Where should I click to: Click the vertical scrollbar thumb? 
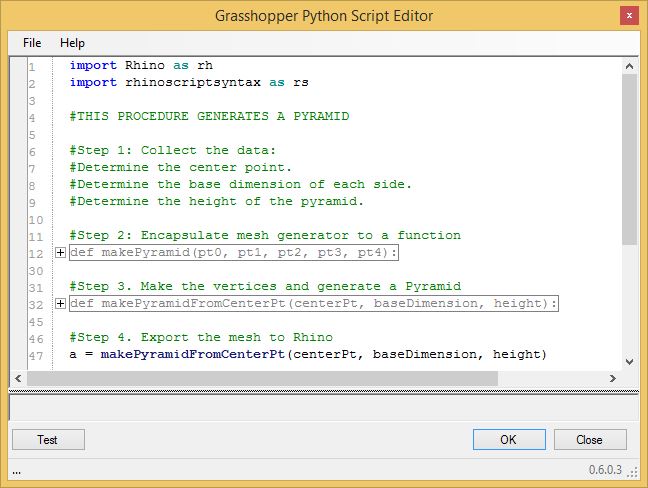point(629,159)
